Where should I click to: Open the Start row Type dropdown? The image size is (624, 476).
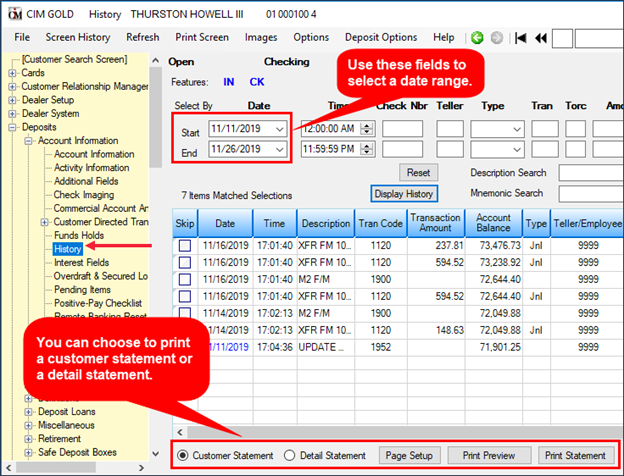pos(517,129)
